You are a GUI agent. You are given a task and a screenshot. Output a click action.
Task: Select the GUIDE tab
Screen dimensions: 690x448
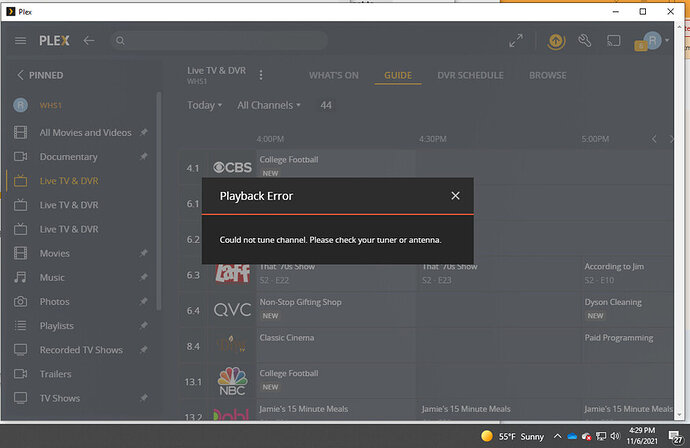tap(398, 75)
